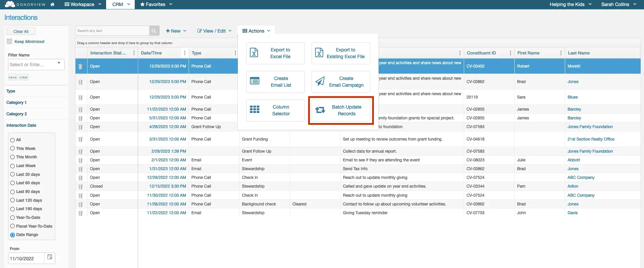Click Create Email Campaign paper plane icon

point(320,81)
